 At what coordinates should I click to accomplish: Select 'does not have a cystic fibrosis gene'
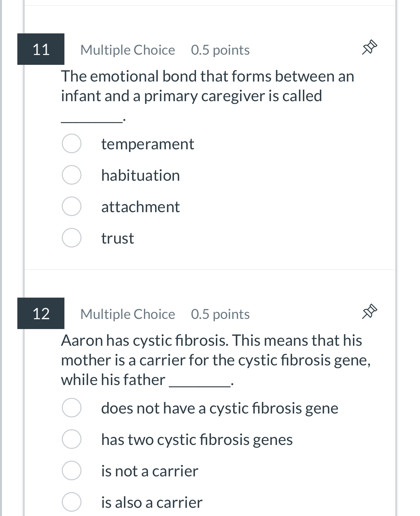pyautogui.click(x=71, y=408)
